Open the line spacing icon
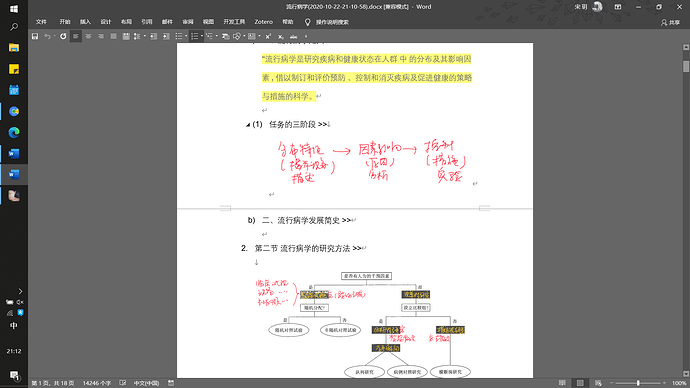 [137, 37]
